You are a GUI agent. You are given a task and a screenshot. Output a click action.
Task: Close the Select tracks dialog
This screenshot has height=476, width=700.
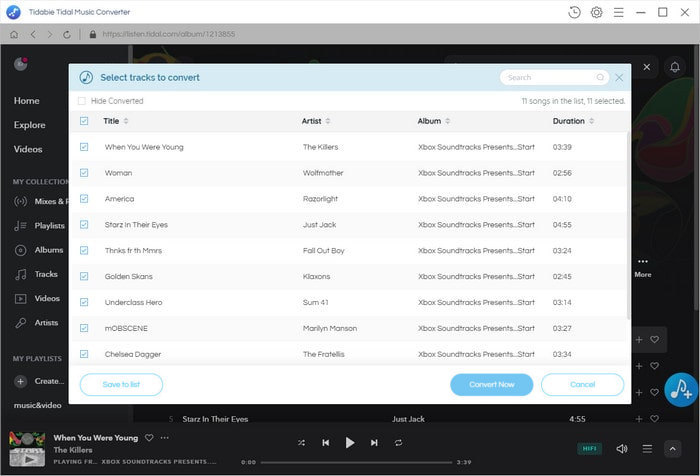[x=619, y=78]
